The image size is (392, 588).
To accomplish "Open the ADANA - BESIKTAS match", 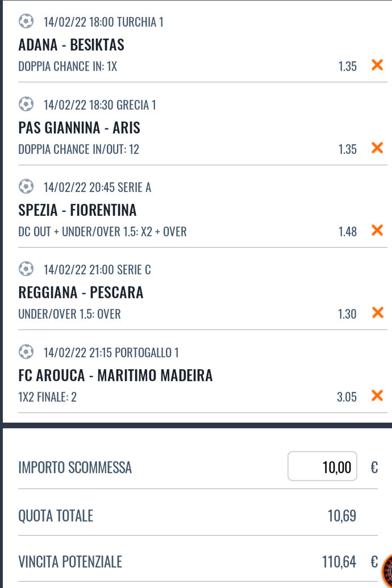I will tap(71, 45).
